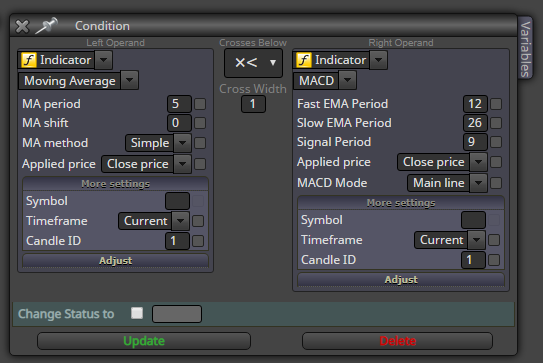Click the MA period value field

pos(179,104)
